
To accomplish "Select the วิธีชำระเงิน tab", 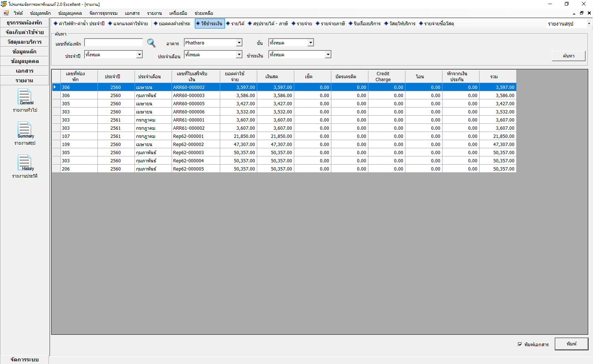I will tap(210, 23).
